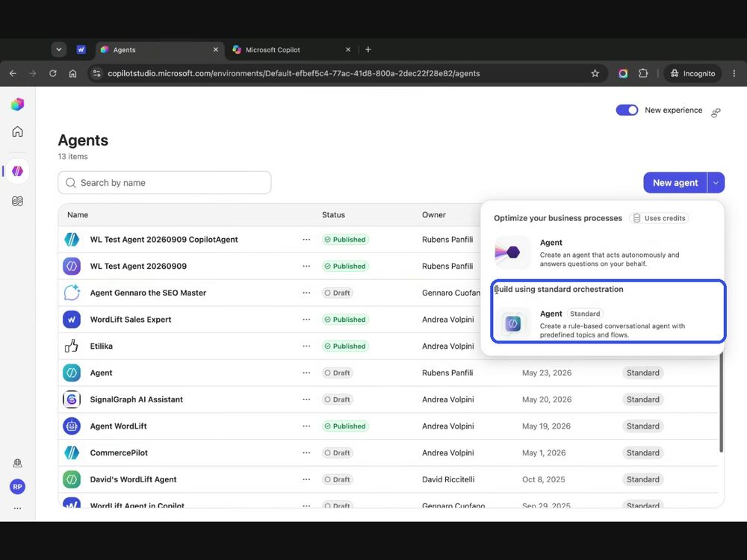The image size is (747, 560).
Task: Switch to the Microsoft Copilot browser tab
Action: coord(291,49)
